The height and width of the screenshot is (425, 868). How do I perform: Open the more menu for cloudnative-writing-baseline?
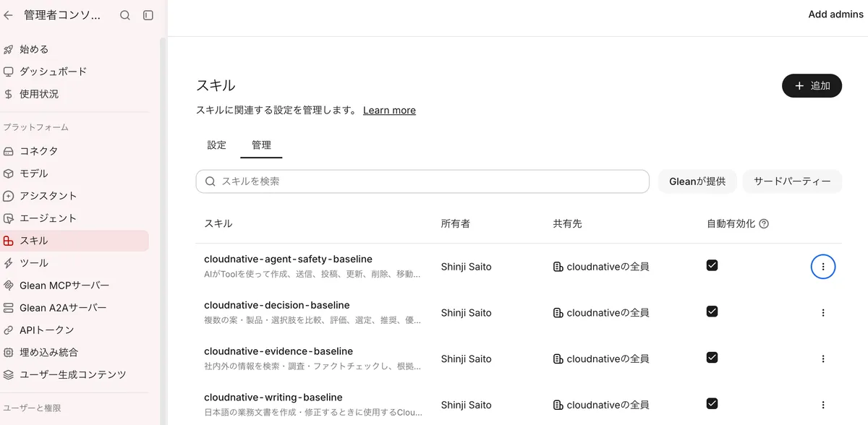point(823,405)
